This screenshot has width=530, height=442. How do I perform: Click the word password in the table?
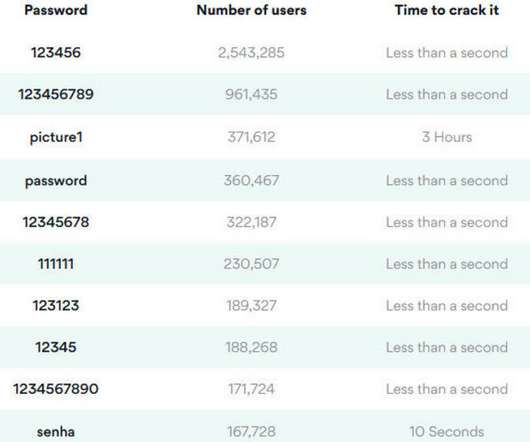click(56, 181)
